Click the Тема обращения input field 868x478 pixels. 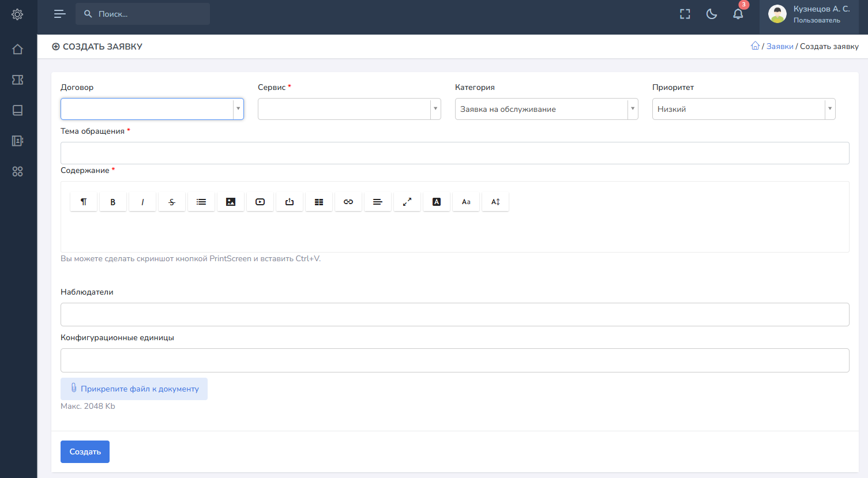click(454, 153)
